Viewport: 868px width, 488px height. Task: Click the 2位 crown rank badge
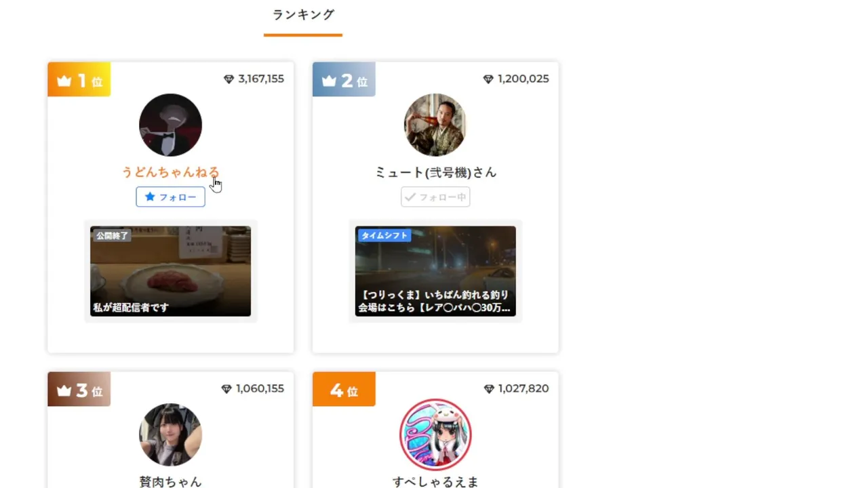344,80
